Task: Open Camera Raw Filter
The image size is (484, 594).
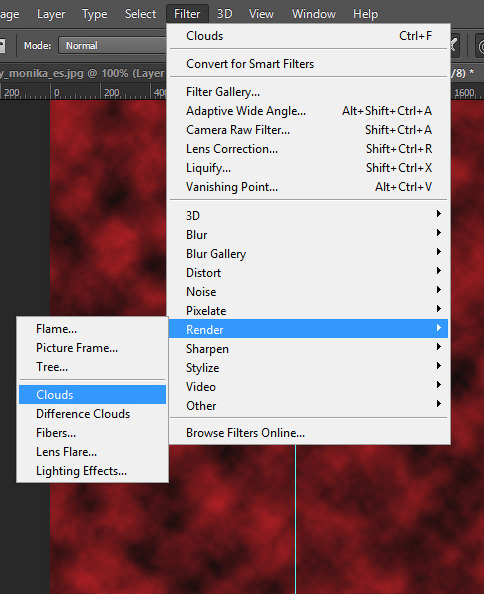Action: (x=309, y=130)
